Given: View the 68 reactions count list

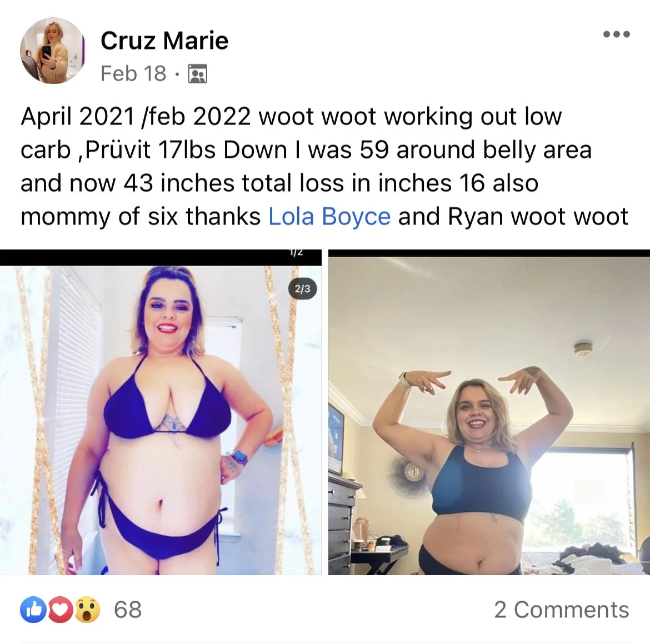Looking at the screenshot, I should click(128, 610).
